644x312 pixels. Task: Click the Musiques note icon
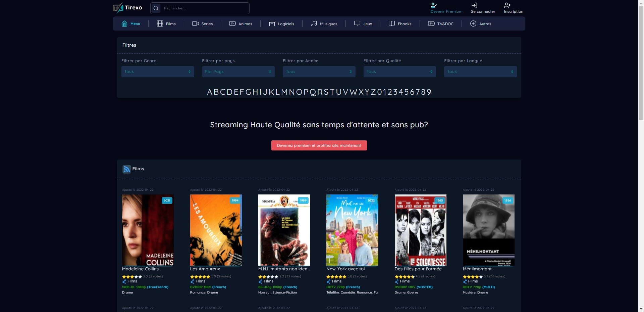[x=314, y=24]
